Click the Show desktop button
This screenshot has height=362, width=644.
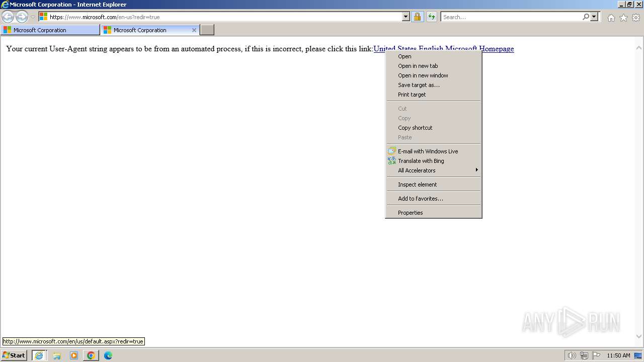click(638, 355)
